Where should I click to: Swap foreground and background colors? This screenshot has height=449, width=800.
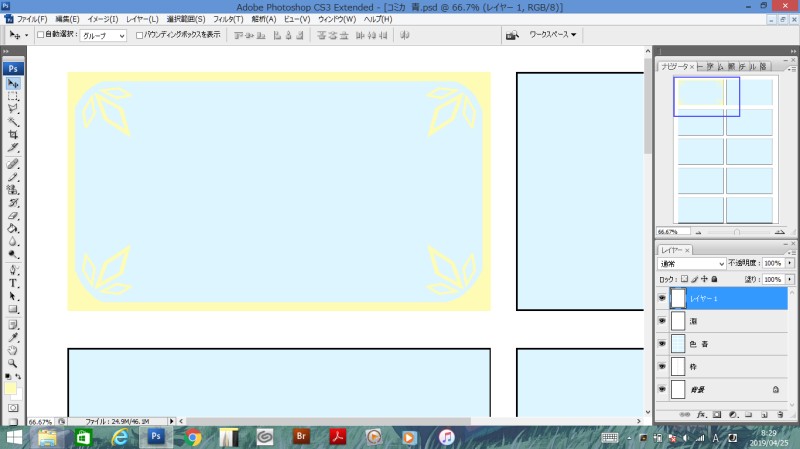point(18,377)
